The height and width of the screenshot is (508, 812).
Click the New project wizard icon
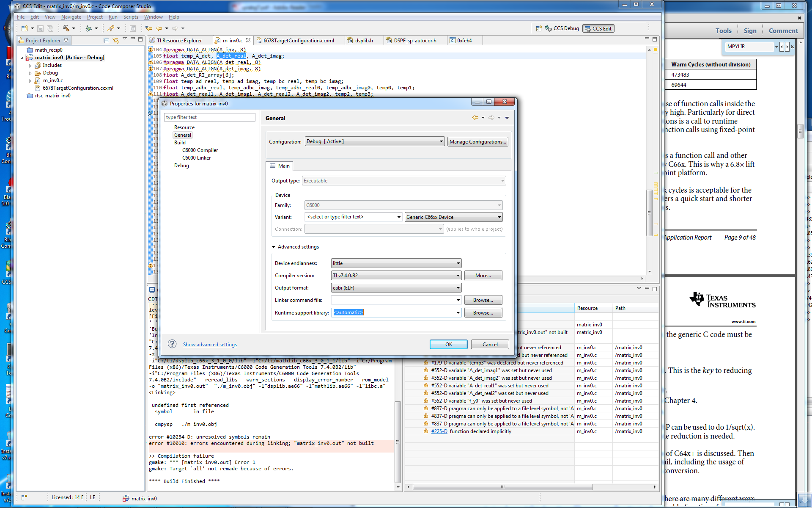point(25,28)
